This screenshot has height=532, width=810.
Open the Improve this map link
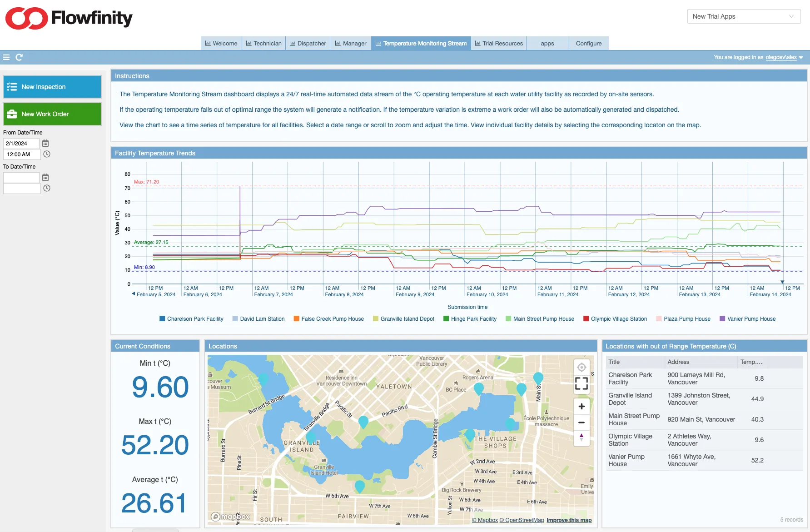[x=569, y=520]
